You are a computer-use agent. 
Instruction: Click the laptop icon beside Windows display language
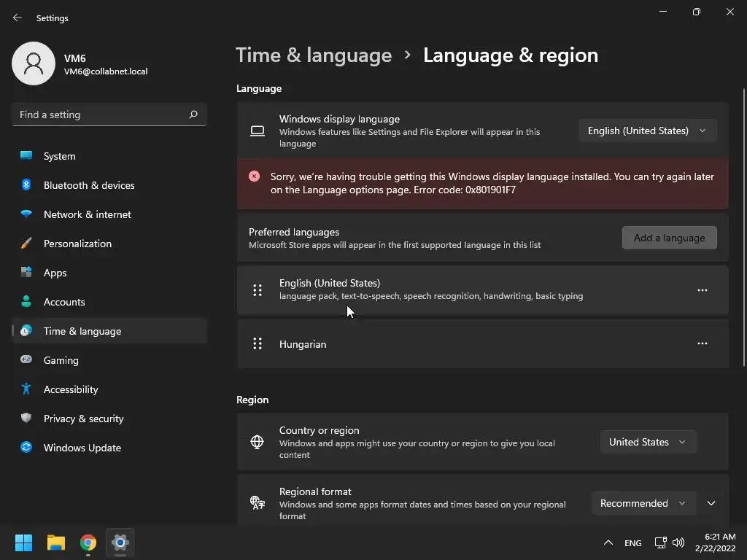tap(258, 131)
